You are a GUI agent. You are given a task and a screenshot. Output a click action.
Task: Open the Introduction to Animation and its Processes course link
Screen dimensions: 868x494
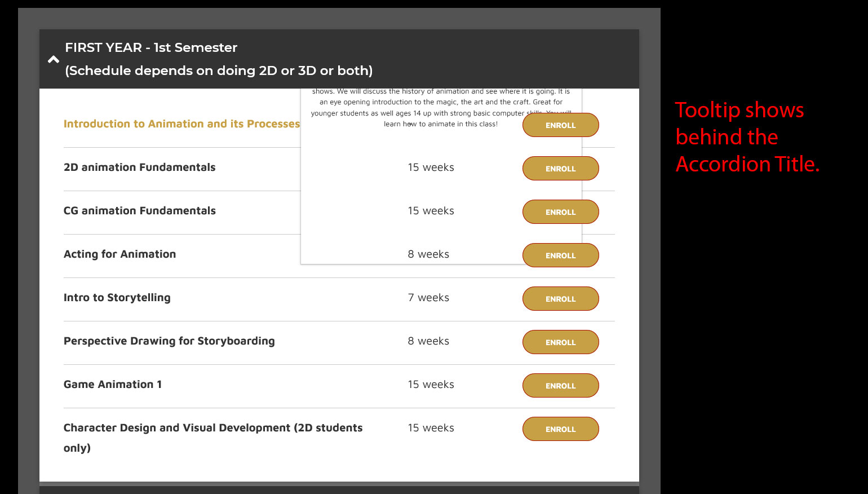181,124
